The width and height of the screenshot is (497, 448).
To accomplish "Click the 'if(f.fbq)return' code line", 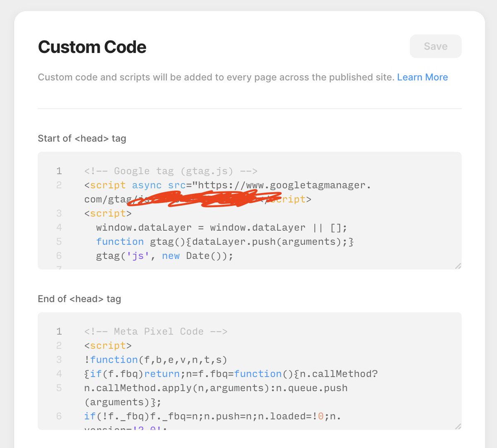I will coord(231,374).
